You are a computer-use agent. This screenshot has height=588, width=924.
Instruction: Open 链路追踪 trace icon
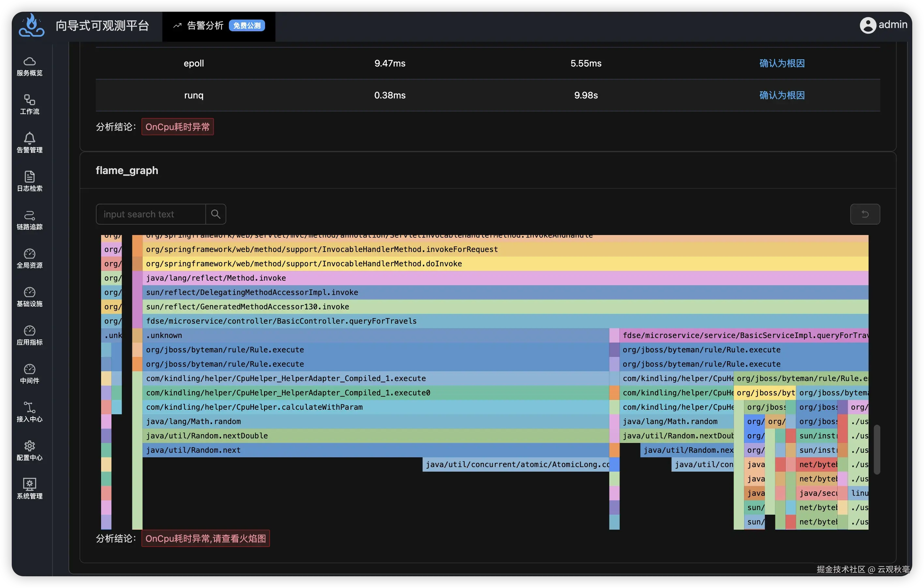coord(30,215)
